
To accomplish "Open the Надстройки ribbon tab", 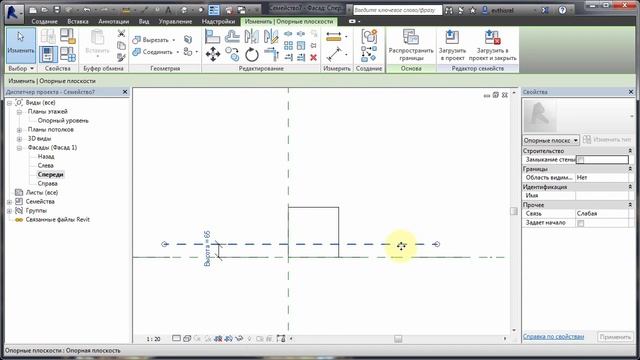I will click(x=218, y=21).
